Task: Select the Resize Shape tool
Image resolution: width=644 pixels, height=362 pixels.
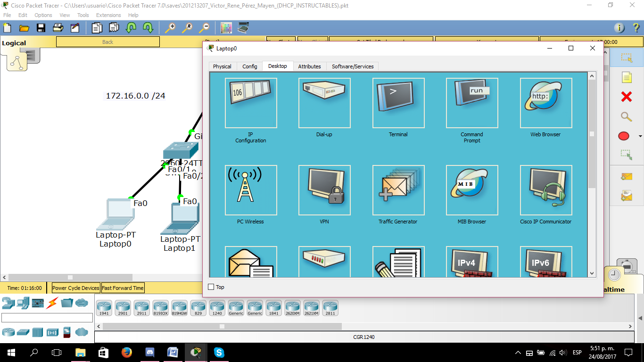Action: click(x=627, y=154)
